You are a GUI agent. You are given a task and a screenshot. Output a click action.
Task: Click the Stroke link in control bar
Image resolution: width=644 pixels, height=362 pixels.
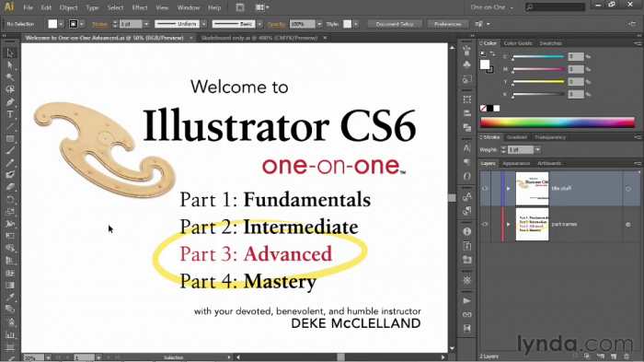(99, 24)
